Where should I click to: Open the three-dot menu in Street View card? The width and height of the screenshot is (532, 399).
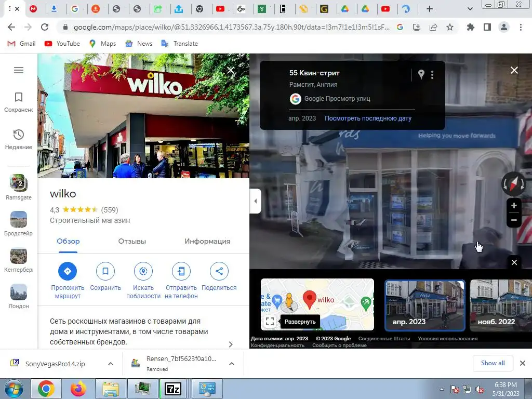pyautogui.click(x=432, y=75)
